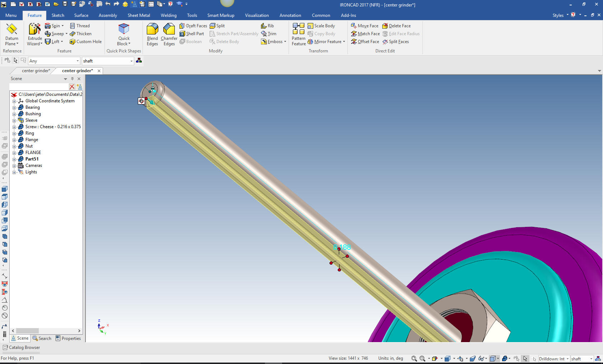The height and width of the screenshot is (364, 603).
Task: Open the Pattern Feature tool
Action: (x=299, y=34)
